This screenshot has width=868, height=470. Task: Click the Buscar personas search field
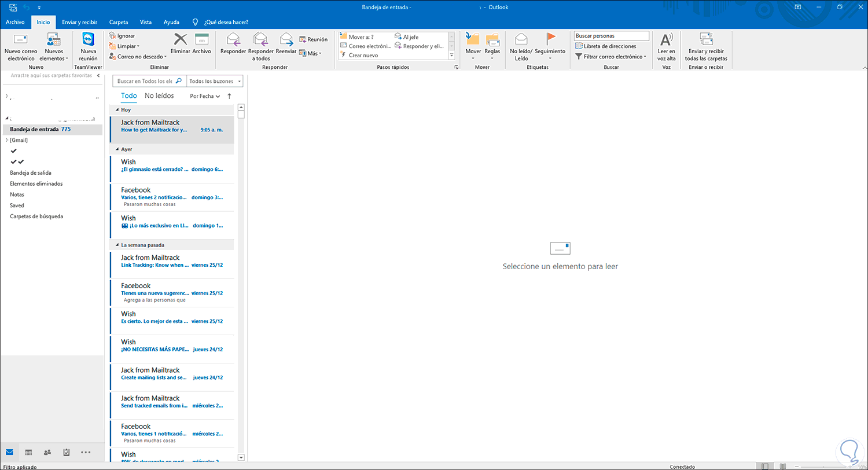click(x=611, y=36)
